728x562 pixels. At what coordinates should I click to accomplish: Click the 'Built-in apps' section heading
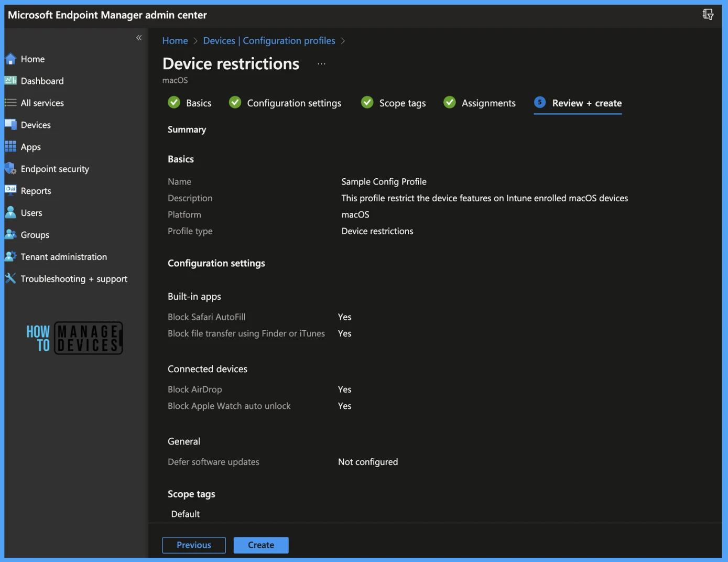(x=194, y=297)
